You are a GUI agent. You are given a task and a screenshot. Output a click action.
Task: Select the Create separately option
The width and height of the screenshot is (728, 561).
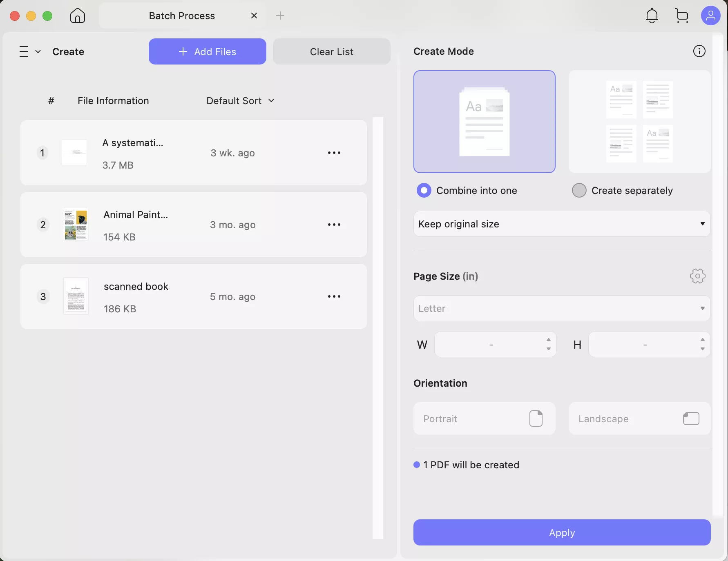(x=579, y=190)
